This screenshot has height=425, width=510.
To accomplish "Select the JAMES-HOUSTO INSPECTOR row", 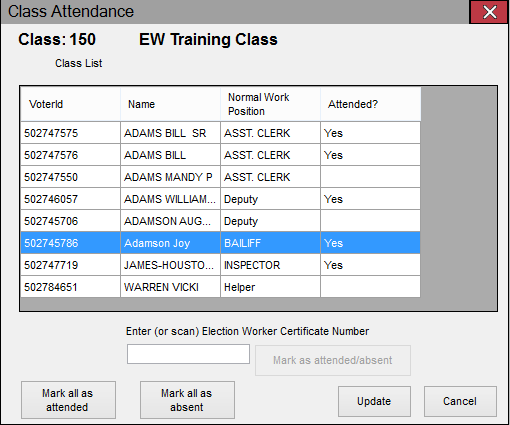I will (220, 265).
